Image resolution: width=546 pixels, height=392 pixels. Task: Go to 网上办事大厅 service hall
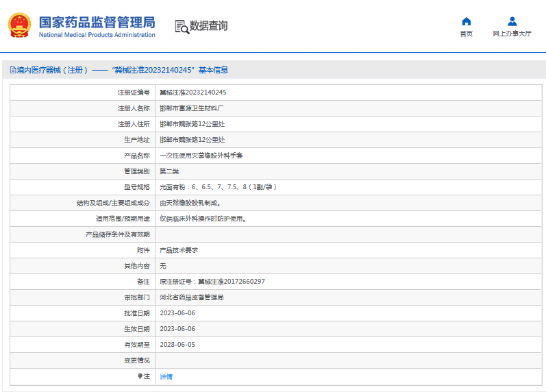[512, 34]
